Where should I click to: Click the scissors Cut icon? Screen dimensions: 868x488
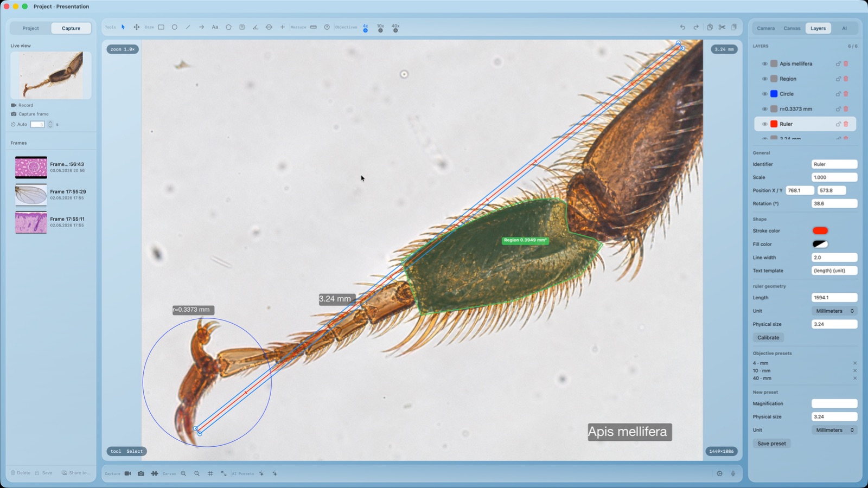[x=722, y=27]
